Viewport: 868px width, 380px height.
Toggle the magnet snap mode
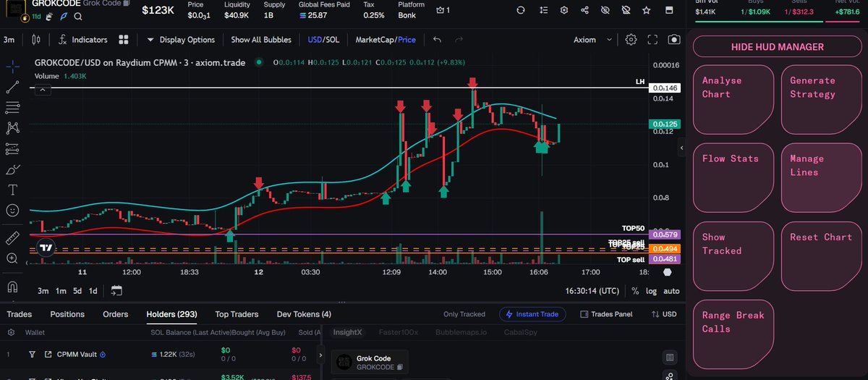click(12, 286)
